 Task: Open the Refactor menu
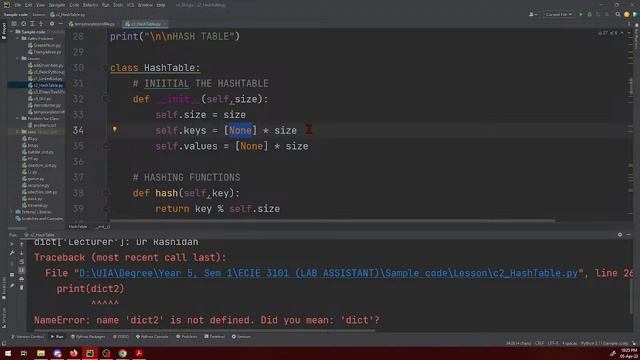tap(90, 5)
